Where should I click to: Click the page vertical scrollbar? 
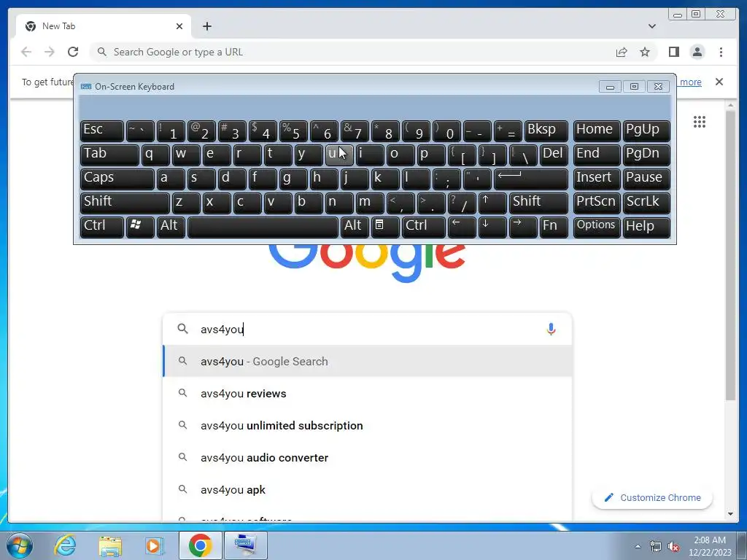click(x=730, y=254)
